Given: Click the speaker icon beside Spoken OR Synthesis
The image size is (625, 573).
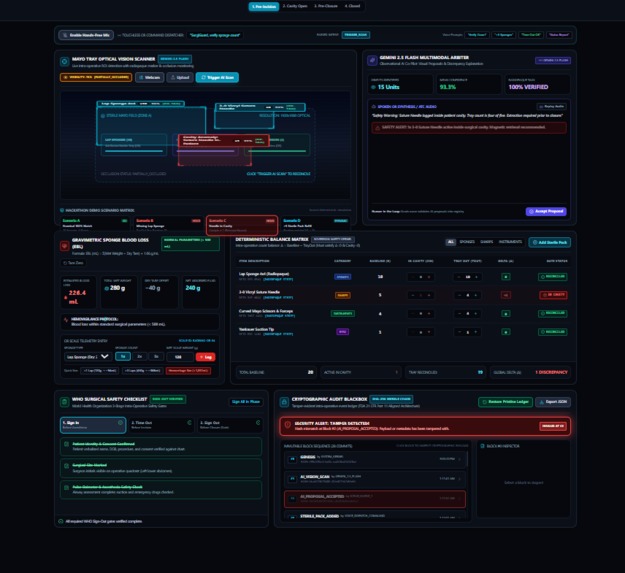Looking at the screenshot, I should [373, 106].
